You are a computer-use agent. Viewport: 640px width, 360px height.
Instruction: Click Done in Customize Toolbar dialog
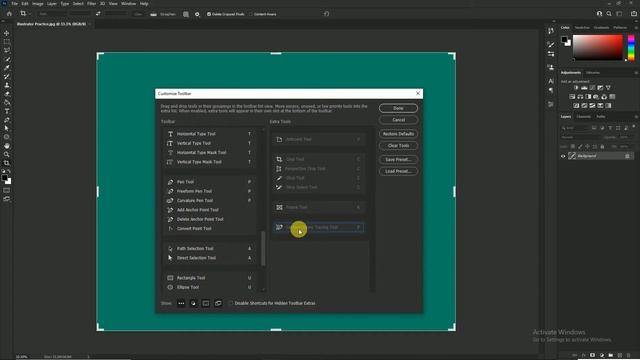398,108
